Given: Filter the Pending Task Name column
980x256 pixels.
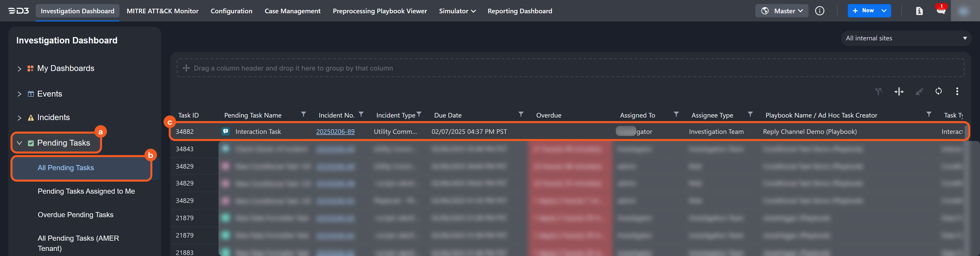Looking at the screenshot, I should 304,114.
